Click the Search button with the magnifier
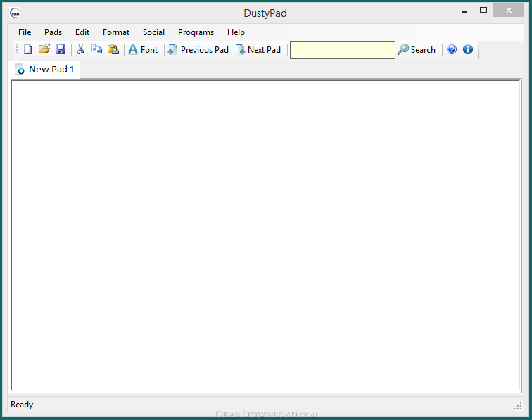This screenshot has height=420, width=532. [417, 49]
